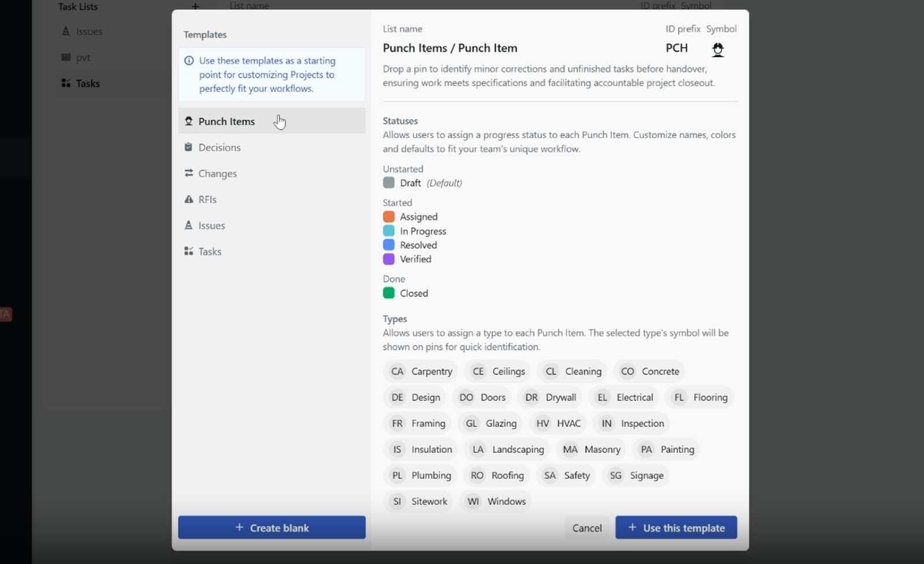The width and height of the screenshot is (924, 564).
Task: Click the Create blank button
Action: [x=271, y=528]
